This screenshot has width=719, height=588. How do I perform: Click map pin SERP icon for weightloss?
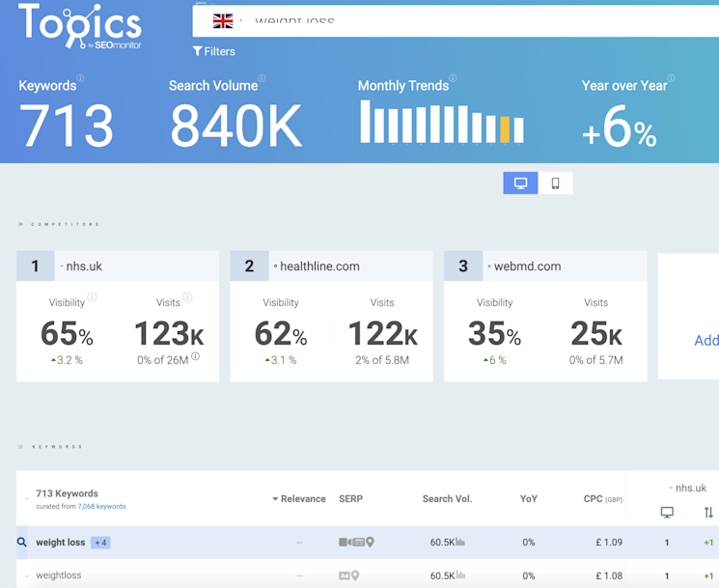coord(355,575)
